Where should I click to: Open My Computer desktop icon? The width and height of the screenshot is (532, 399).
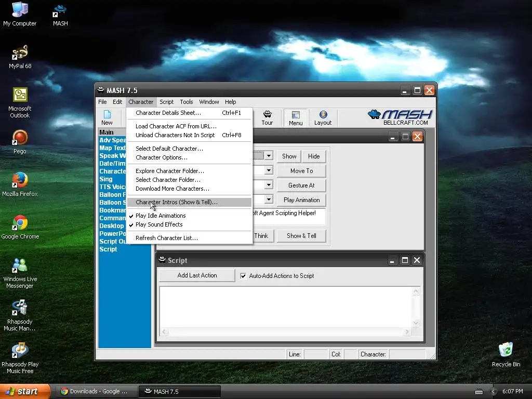pyautogui.click(x=20, y=14)
